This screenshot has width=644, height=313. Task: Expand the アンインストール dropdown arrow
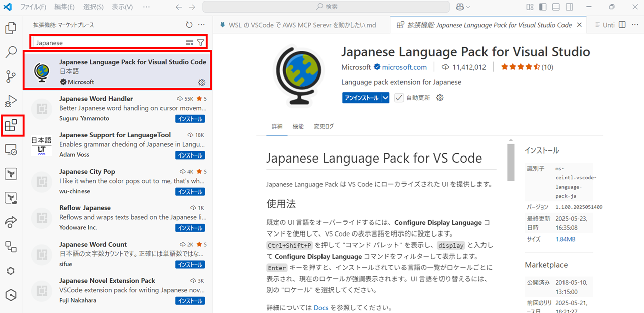[x=385, y=98]
